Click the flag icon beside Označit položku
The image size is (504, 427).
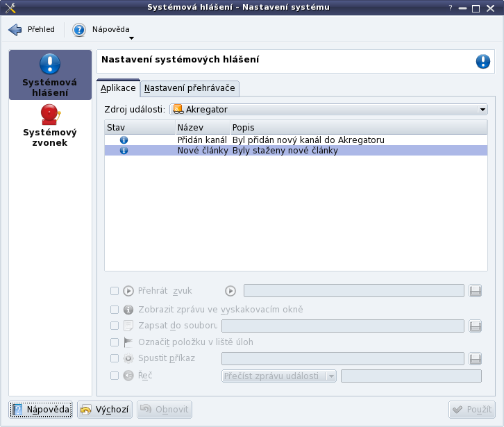click(x=128, y=342)
